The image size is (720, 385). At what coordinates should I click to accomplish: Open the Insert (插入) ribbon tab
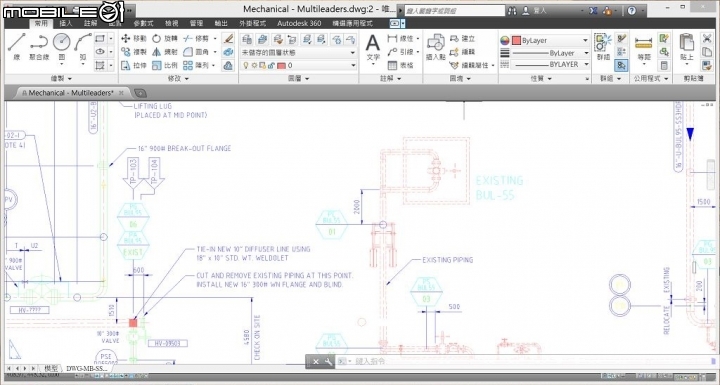[66, 23]
